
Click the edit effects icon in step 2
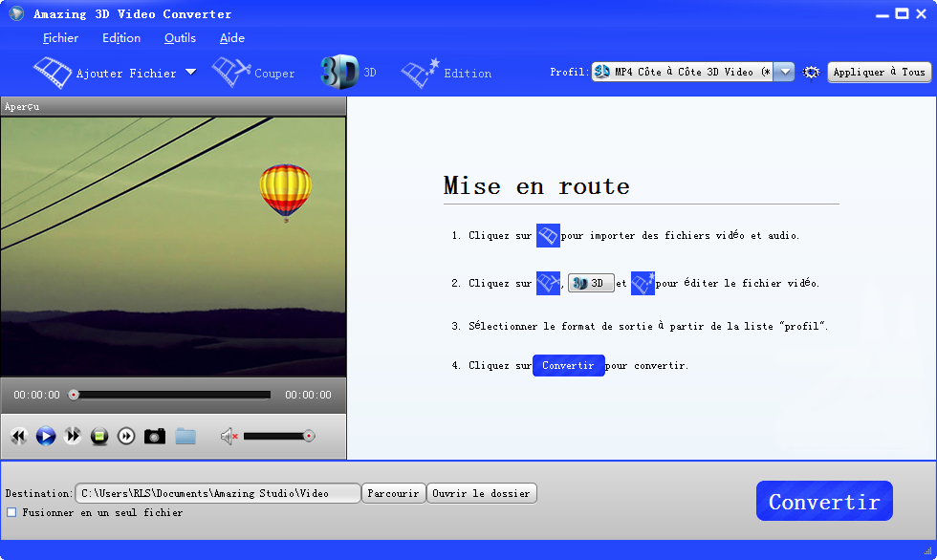(x=643, y=283)
